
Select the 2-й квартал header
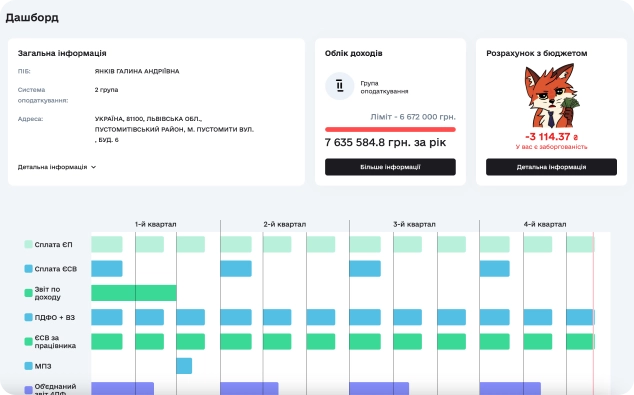point(285,224)
